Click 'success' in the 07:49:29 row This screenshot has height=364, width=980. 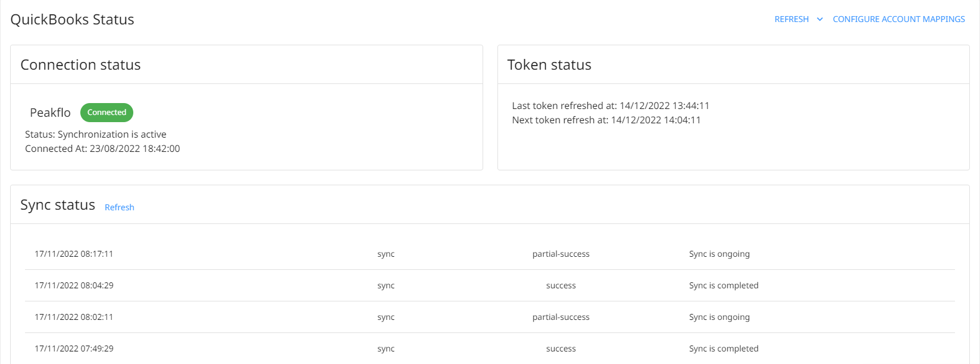[x=561, y=349]
